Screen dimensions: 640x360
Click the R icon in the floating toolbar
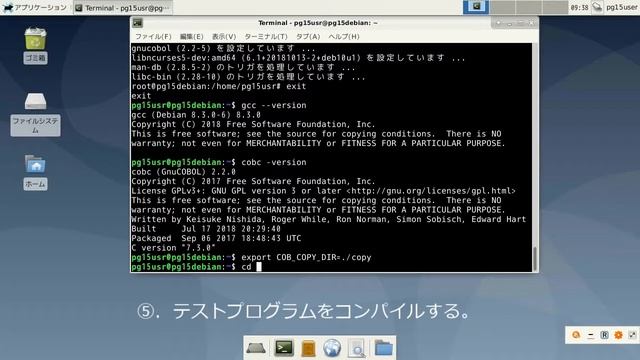point(604,335)
